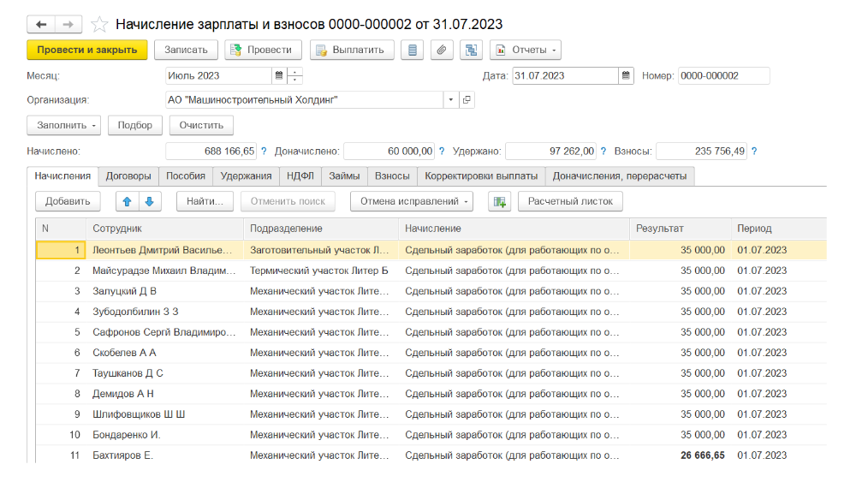Open the Отчеты dropdown menu

point(525,50)
